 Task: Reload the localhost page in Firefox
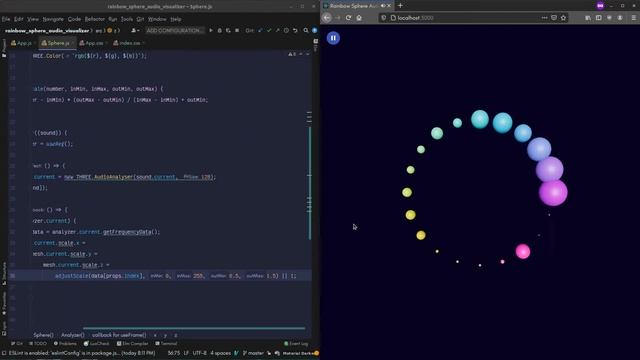click(x=348, y=18)
